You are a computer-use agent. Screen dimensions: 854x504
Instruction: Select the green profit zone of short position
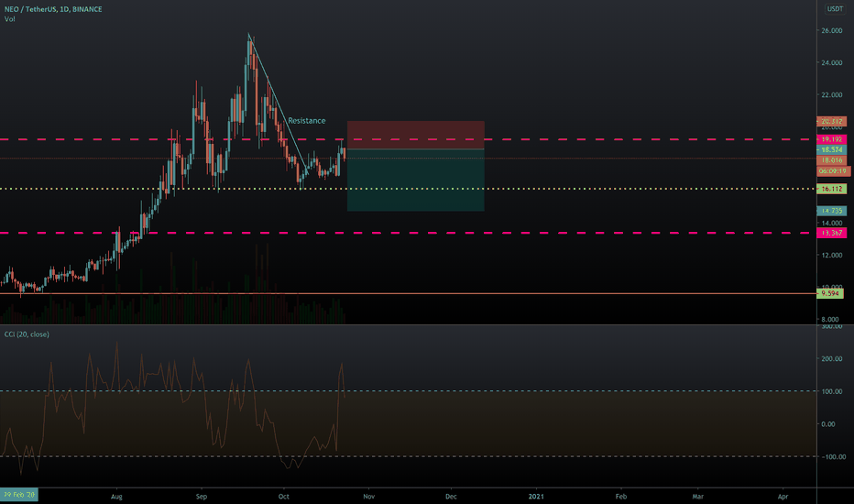(x=416, y=180)
